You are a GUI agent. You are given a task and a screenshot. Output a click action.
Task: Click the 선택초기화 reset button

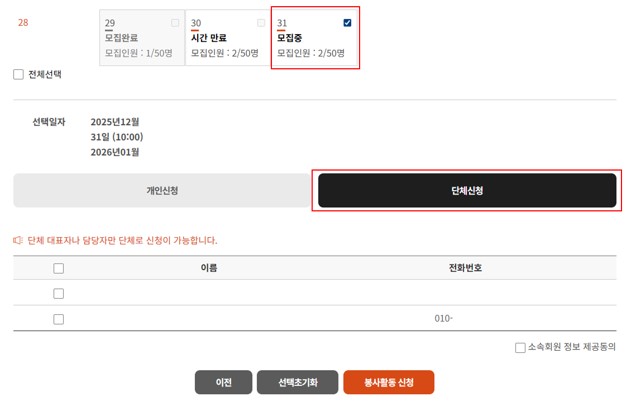[297, 383]
